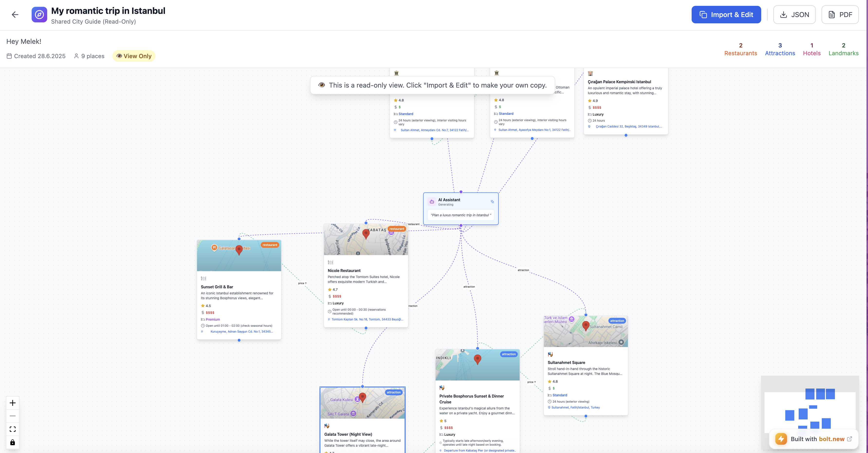Open the Restaurants count tab

pyautogui.click(x=740, y=49)
